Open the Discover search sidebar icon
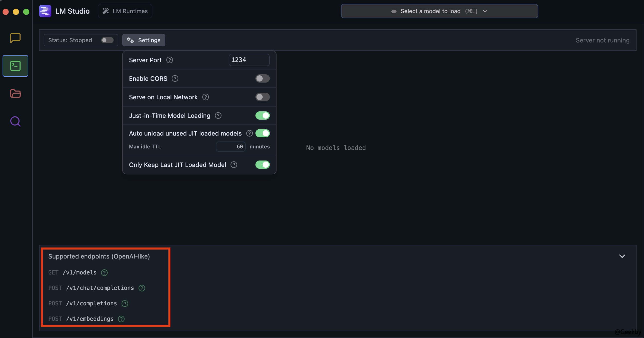The width and height of the screenshot is (644, 338). pyautogui.click(x=15, y=121)
